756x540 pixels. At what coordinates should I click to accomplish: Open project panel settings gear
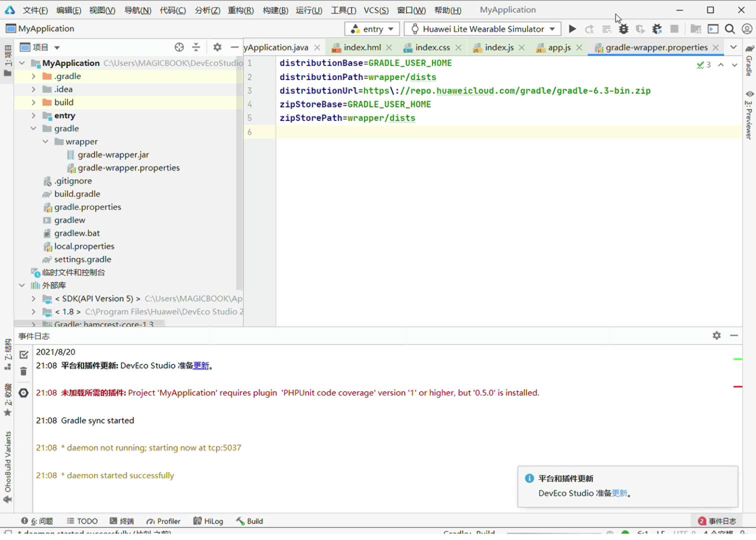pyautogui.click(x=217, y=47)
